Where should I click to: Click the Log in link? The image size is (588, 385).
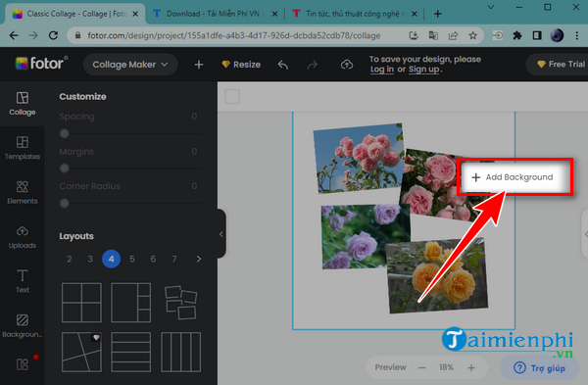click(x=382, y=69)
